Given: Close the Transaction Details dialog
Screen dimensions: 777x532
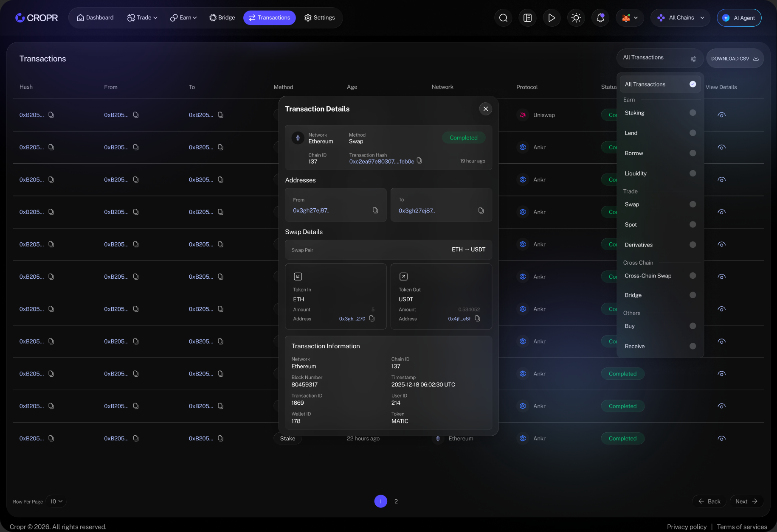Looking at the screenshot, I should coord(486,109).
